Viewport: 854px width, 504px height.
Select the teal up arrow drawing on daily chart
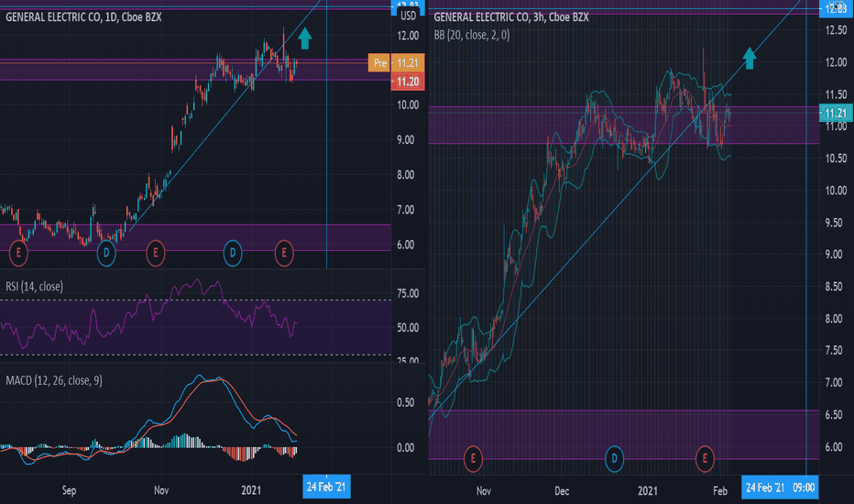click(305, 38)
